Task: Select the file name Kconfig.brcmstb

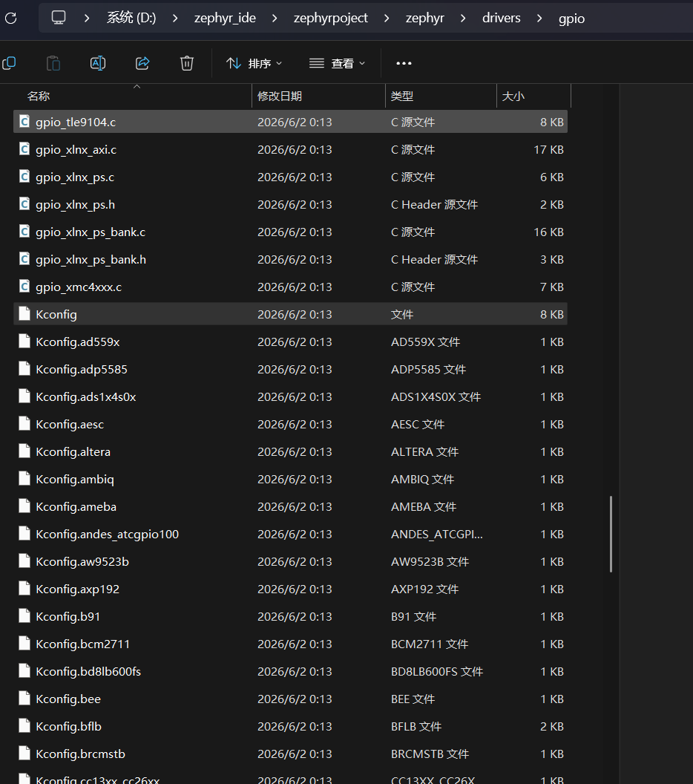Action: pos(80,754)
